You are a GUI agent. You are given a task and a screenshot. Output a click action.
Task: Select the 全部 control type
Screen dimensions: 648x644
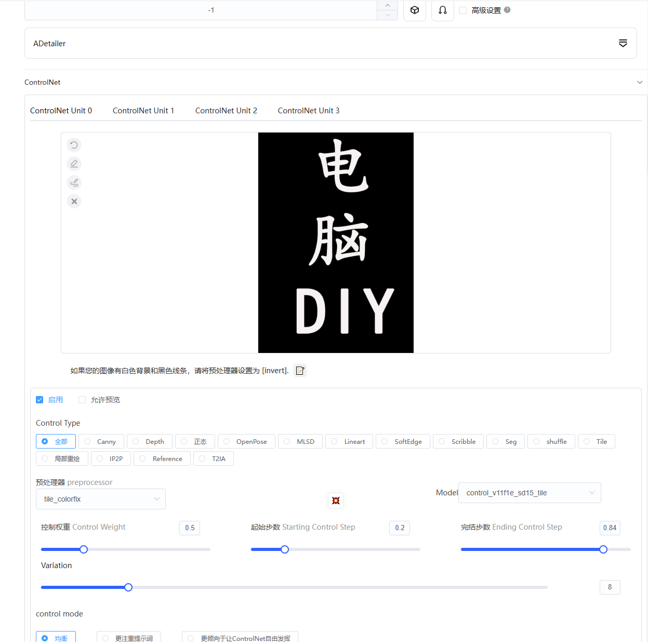point(56,441)
